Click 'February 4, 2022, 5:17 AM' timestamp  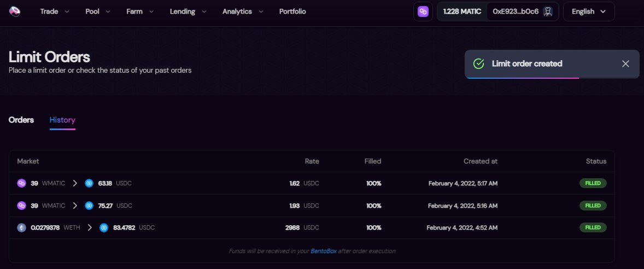[463, 184]
